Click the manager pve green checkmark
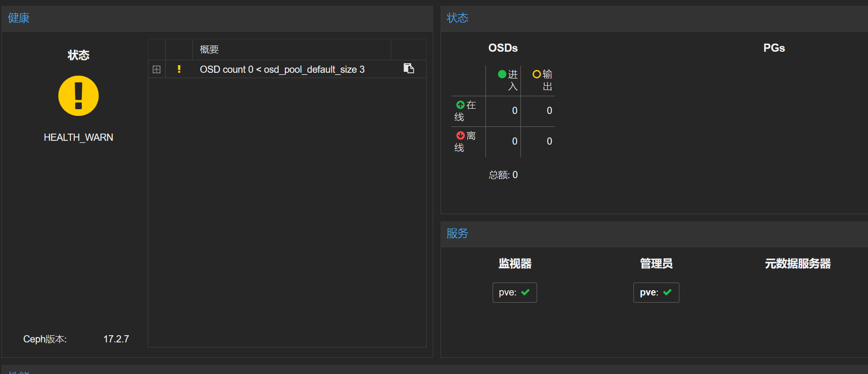 click(x=667, y=292)
